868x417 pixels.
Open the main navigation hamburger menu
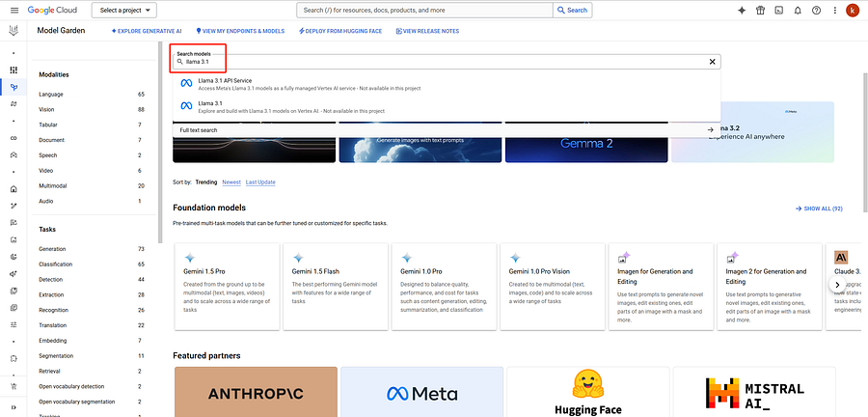click(x=14, y=10)
